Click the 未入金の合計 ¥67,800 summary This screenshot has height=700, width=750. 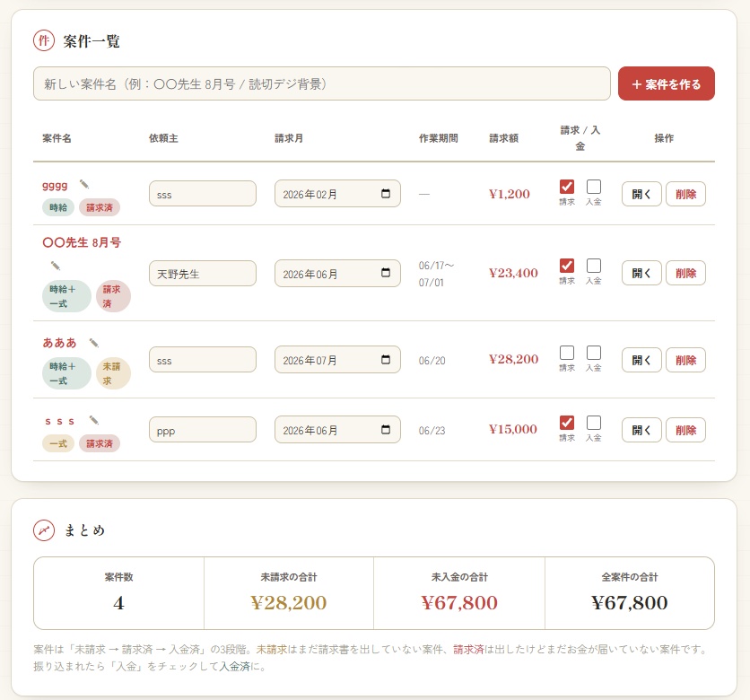coord(459,593)
